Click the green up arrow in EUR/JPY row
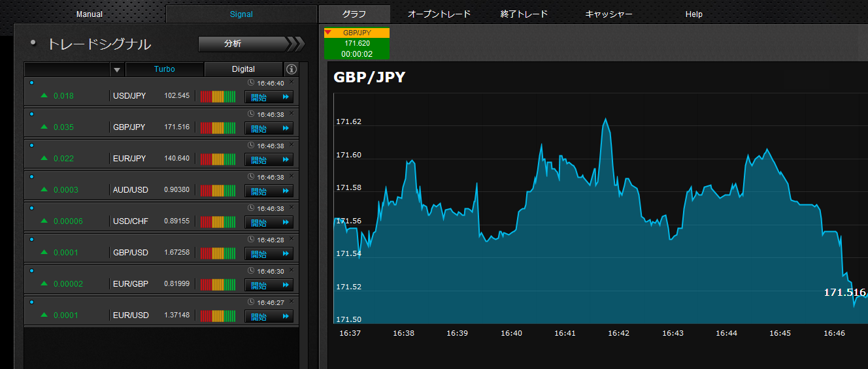Viewport: 868px width, 369px height. click(44, 158)
